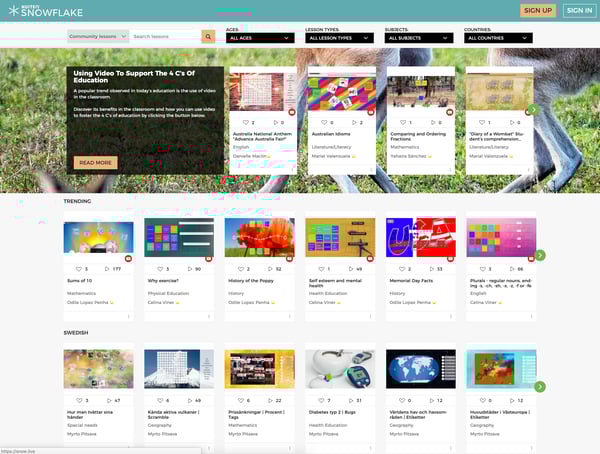Viewport: 600px width, 454px height.
Task: Advance the Trending row with the green arrow
Action: (x=540, y=255)
